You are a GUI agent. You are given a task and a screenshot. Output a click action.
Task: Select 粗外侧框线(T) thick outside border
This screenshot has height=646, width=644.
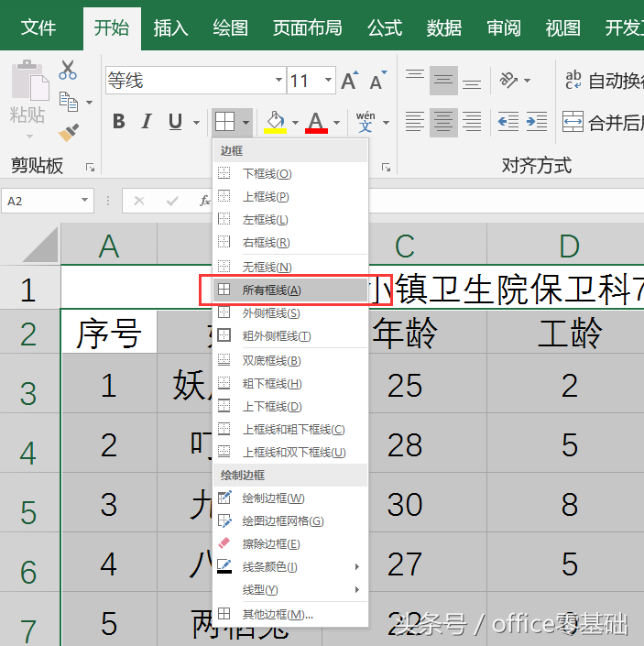coord(290,336)
